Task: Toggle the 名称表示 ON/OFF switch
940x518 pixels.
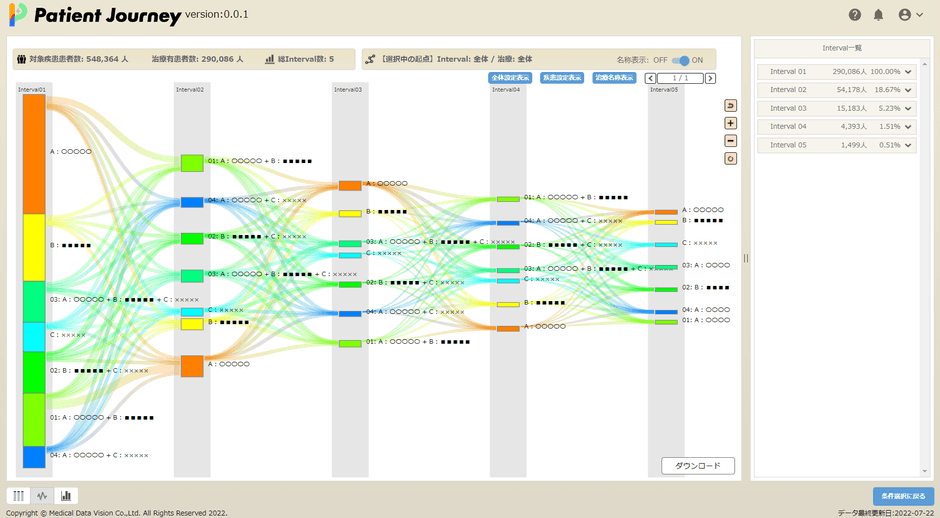Action: coord(680,60)
